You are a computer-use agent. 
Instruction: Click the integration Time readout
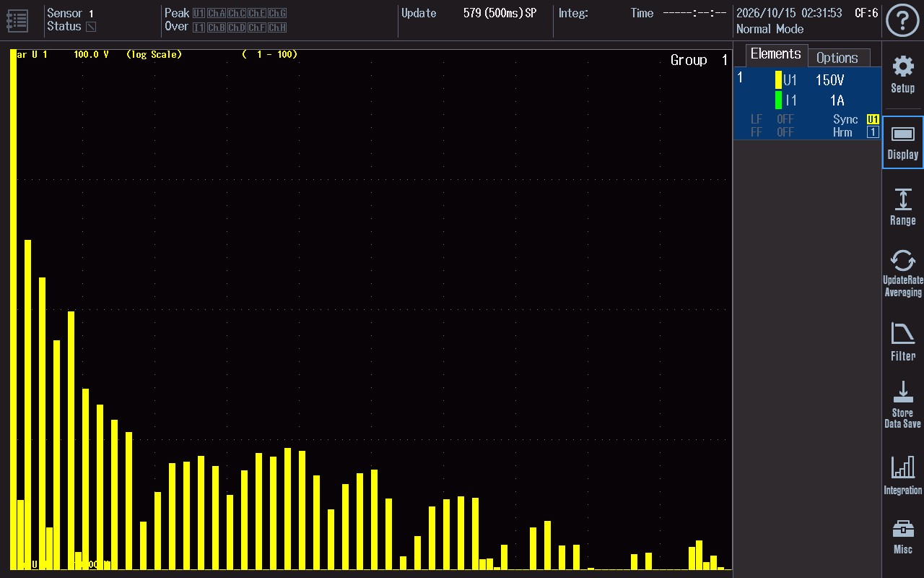[x=678, y=13]
